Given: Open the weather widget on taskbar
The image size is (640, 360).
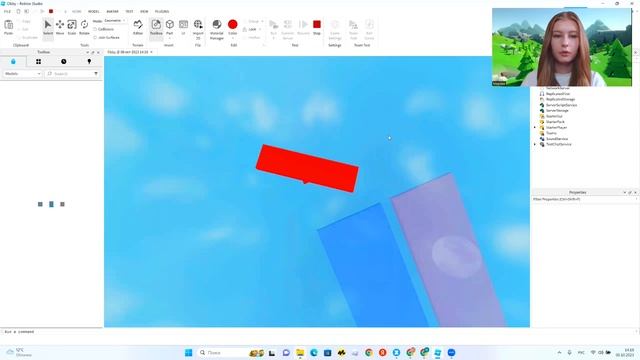Looking at the screenshot, I should (x=18, y=352).
